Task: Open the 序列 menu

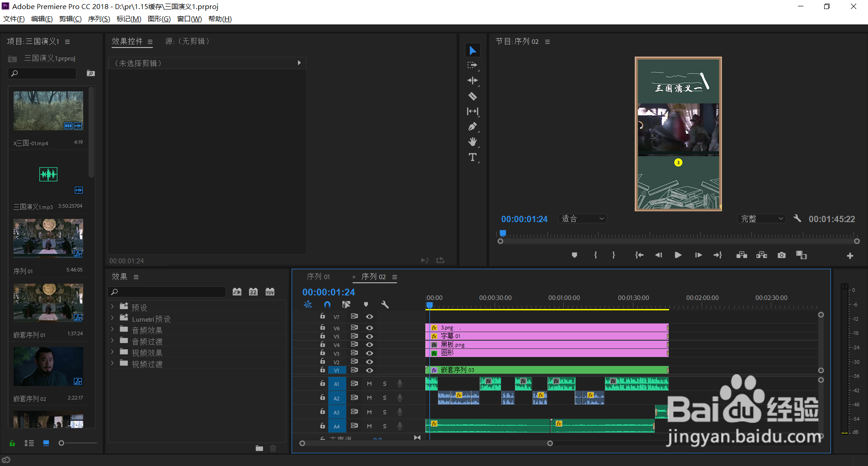Action: (99, 19)
